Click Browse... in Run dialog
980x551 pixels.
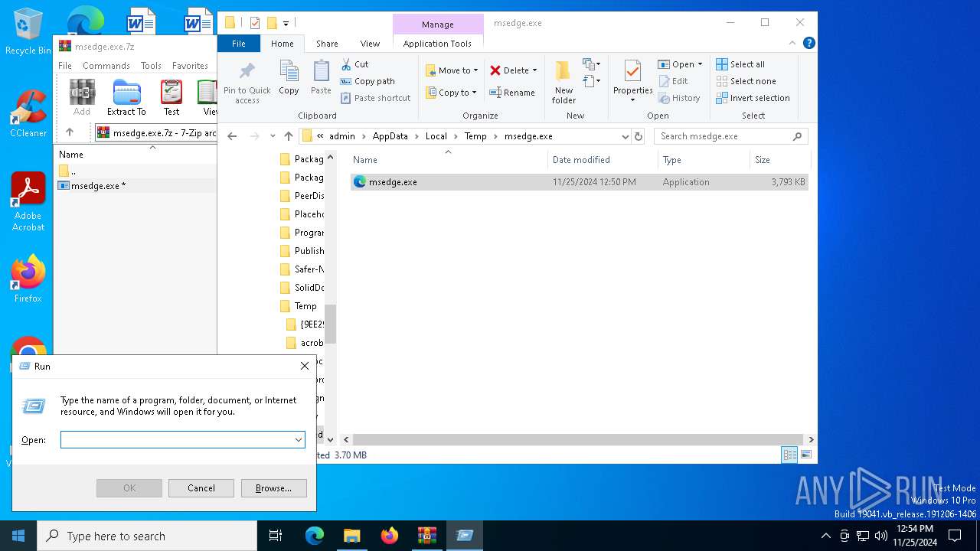(x=273, y=487)
